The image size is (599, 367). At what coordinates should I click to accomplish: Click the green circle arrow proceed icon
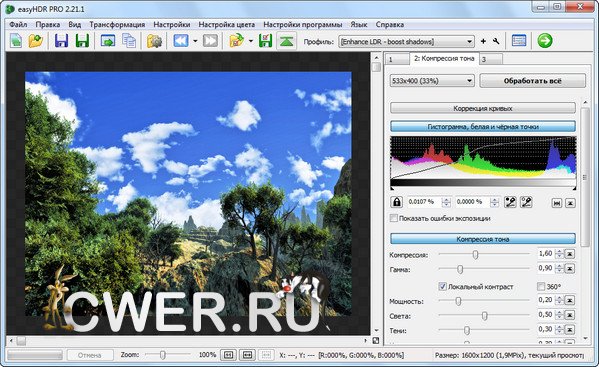tap(545, 40)
